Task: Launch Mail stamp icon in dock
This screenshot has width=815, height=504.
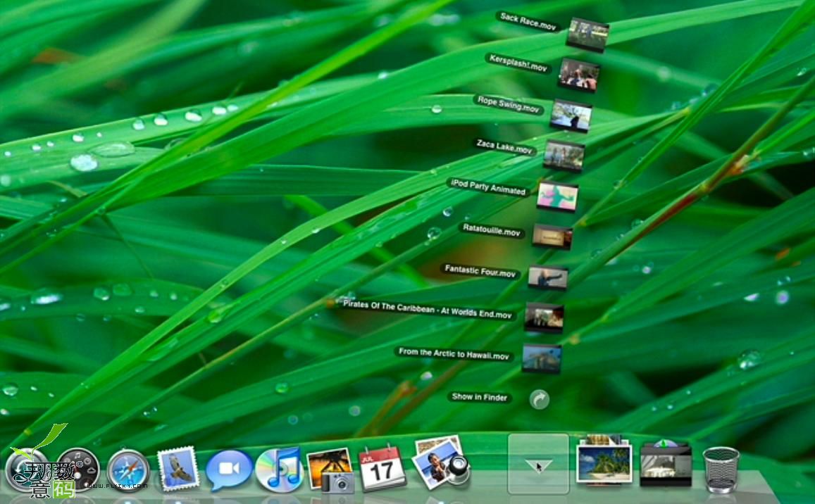Action: (x=178, y=468)
